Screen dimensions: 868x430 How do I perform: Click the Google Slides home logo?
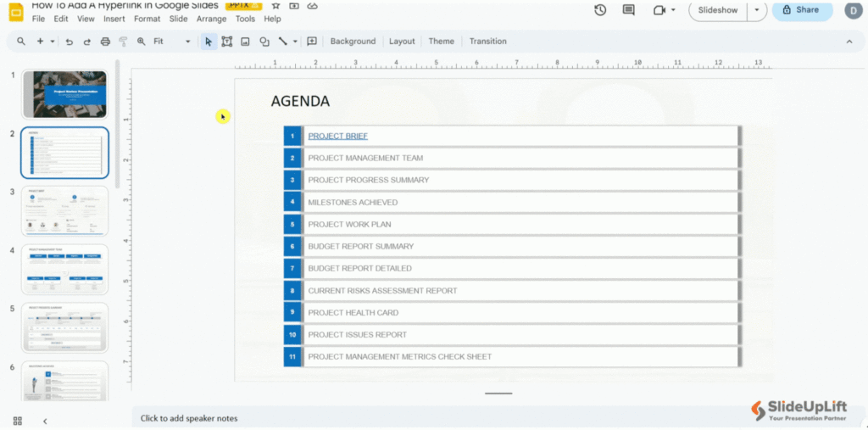(16, 12)
